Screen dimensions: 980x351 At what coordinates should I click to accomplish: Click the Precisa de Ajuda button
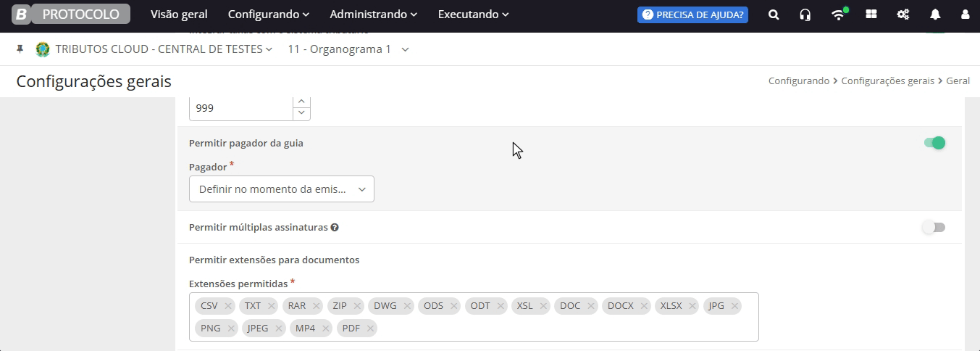(x=692, y=15)
